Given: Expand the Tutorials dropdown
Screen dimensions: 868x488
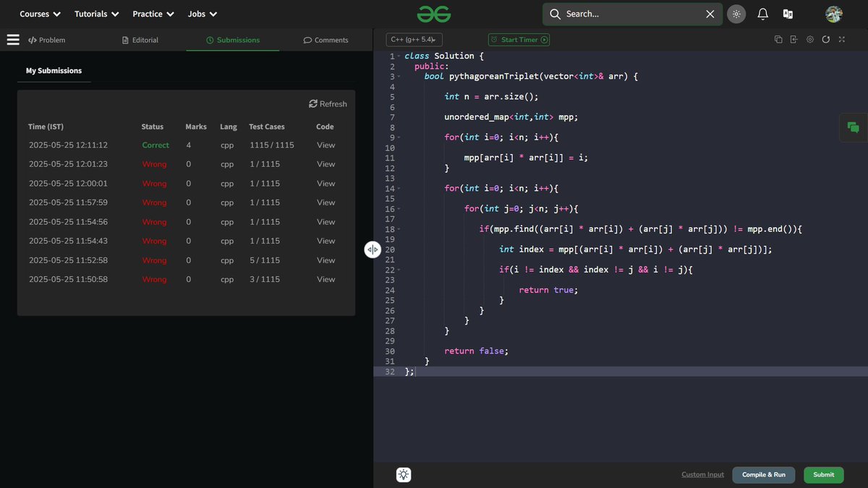Looking at the screenshot, I should (96, 14).
